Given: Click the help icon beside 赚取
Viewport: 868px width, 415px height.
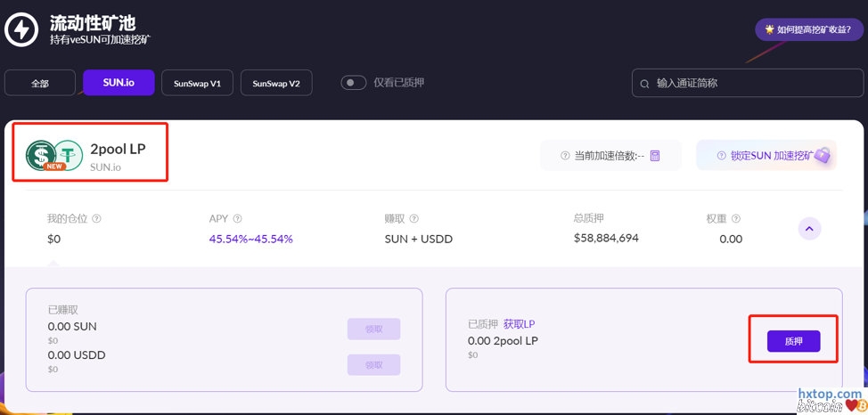Looking at the screenshot, I should coord(414,218).
